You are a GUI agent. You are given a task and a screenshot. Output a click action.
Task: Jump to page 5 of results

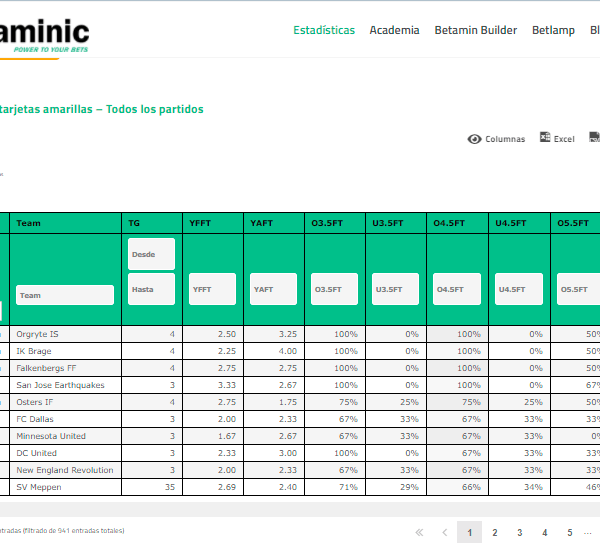(570, 533)
